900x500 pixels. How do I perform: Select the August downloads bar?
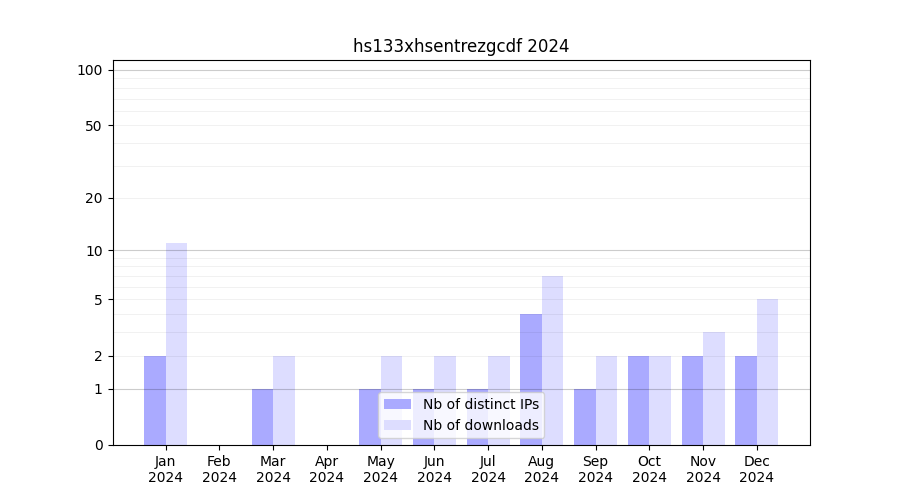click(552, 360)
